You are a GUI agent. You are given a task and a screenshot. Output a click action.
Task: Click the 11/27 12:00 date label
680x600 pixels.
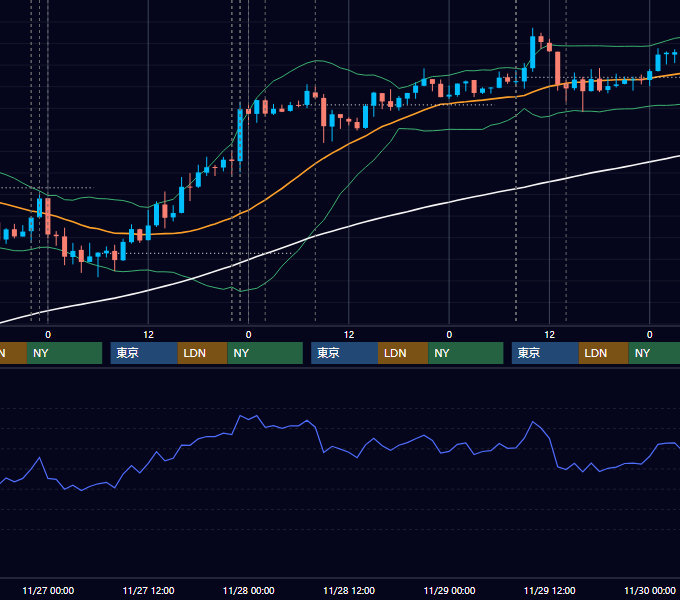(148, 590)
